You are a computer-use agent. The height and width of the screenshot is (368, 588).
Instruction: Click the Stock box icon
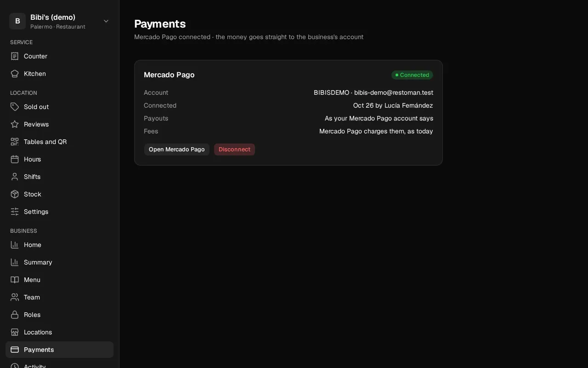[x=15, y=194]
